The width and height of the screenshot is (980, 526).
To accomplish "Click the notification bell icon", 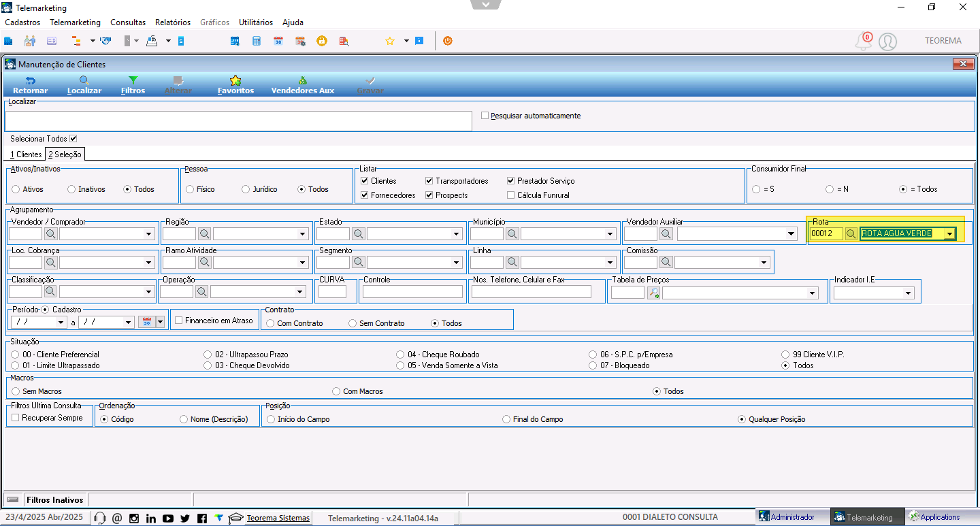I will 864,42.
